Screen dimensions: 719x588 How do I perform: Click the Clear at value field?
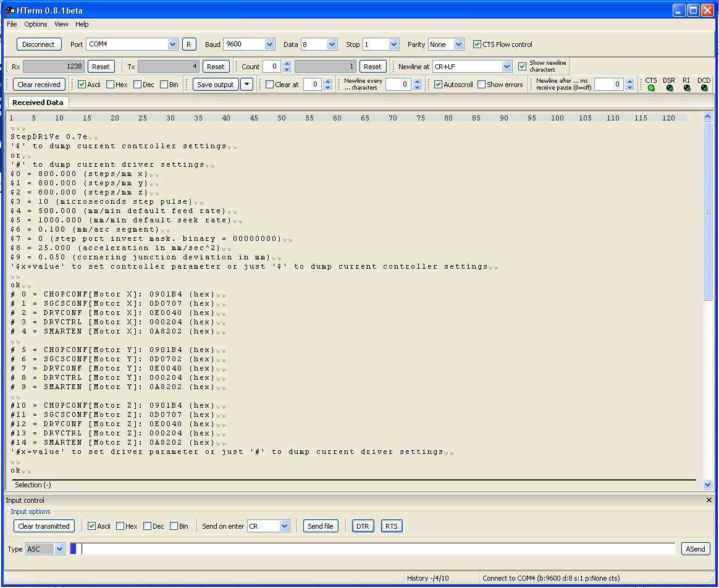313,85
